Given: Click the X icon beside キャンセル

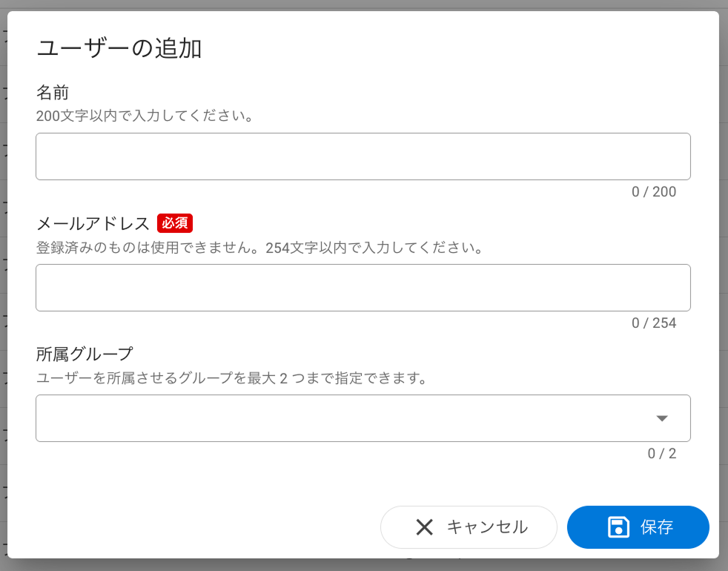Looking at the screenshot, I should [x=424, y=527].
